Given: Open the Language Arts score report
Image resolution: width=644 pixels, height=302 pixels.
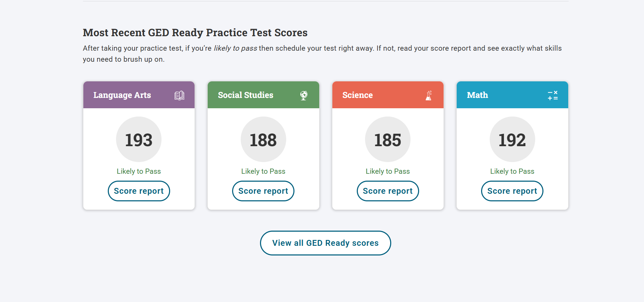Looking at the screenshot, I should pos(139,191).
